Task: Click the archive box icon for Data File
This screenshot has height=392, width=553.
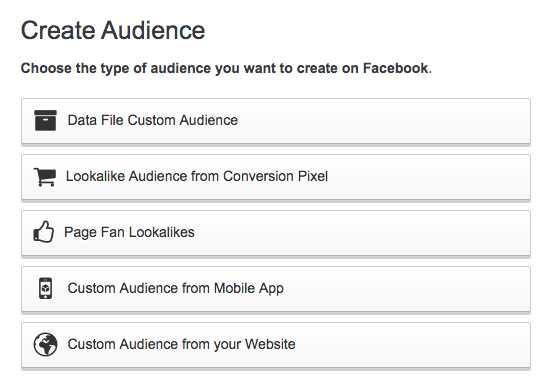Action: pos(45,120)
